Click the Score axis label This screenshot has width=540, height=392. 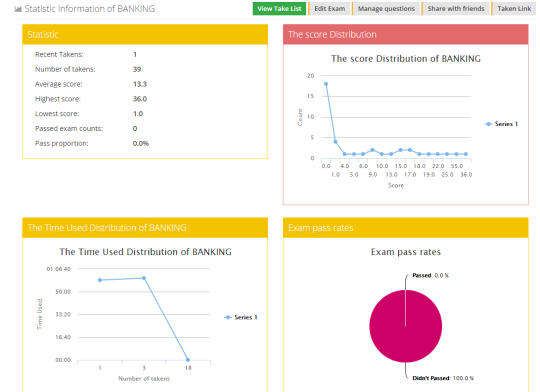tap(396, 185)
